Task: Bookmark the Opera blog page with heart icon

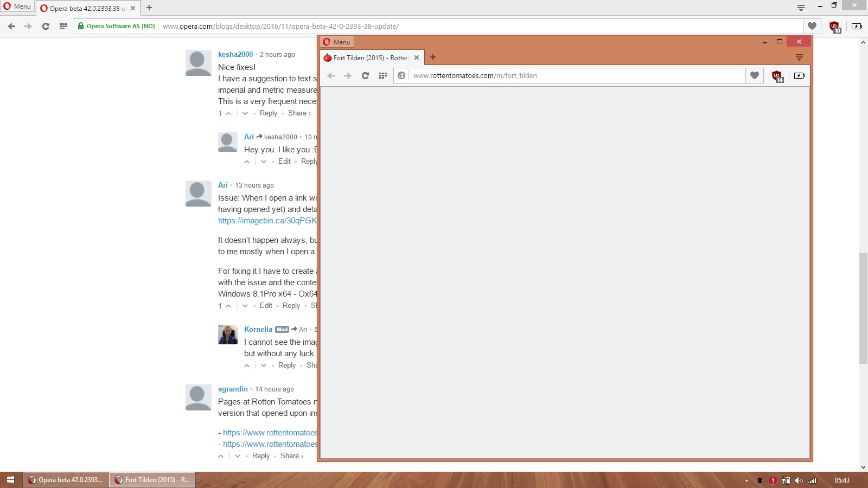Action: point(812,26)
